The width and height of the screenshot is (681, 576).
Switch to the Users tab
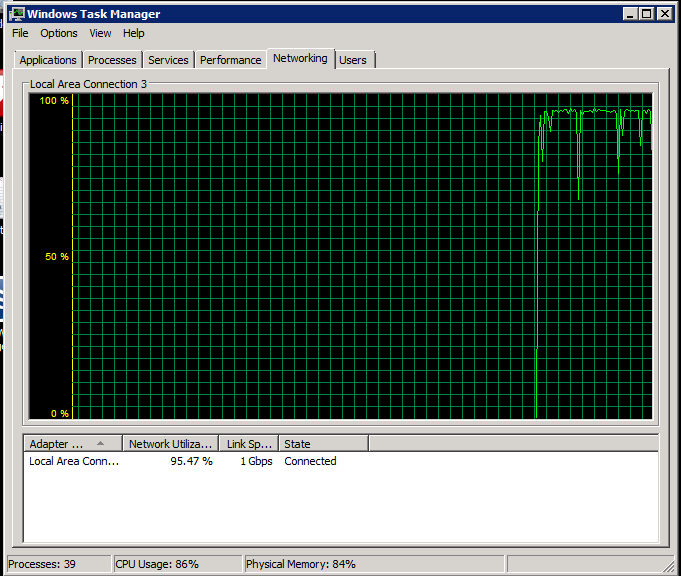tap(353, 60)
